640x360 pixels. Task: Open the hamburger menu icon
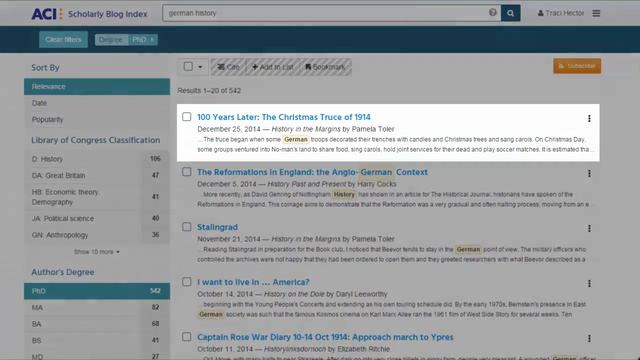coord(596,13)
